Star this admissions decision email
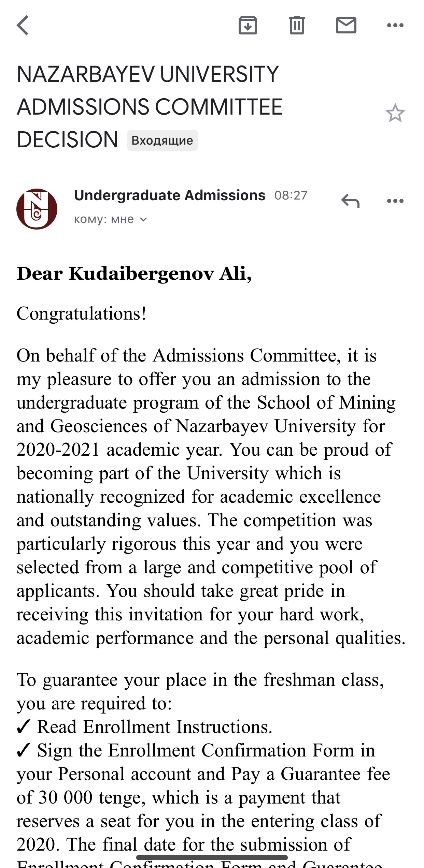The width and height of the screenshot is (424, 868). (395, 113)
